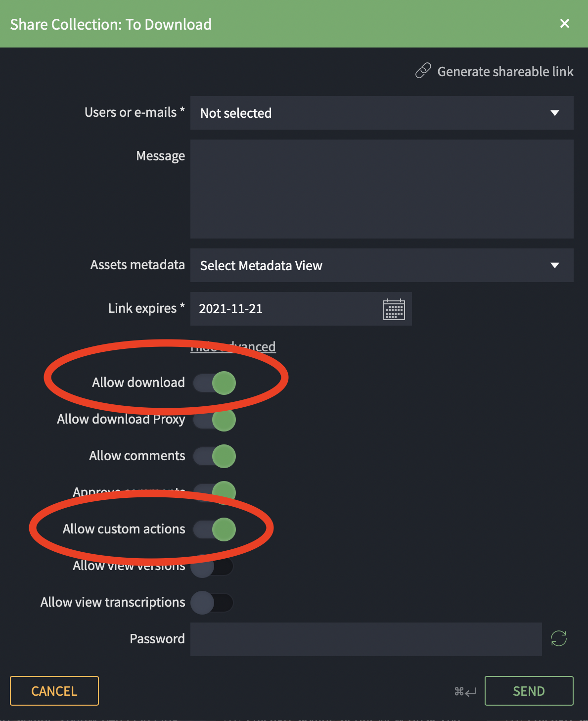Click the SEND button
The width and height of the screenshot is (588, 721).
pos(529,691)
